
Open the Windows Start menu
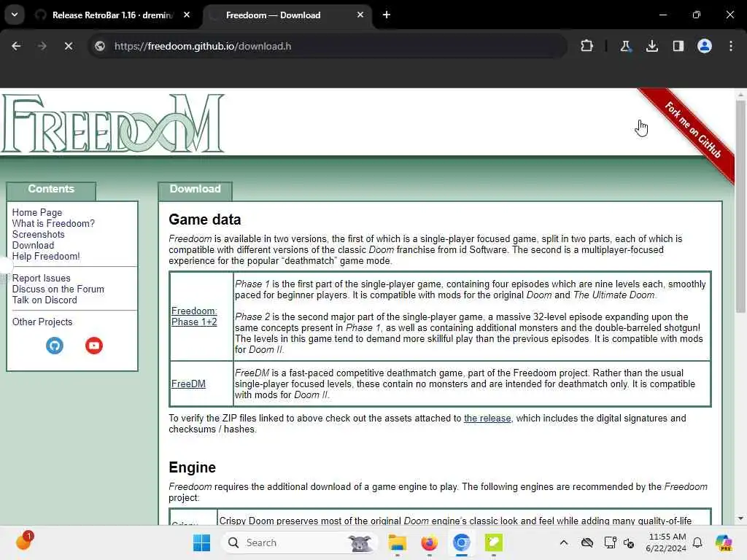[201, 542]
